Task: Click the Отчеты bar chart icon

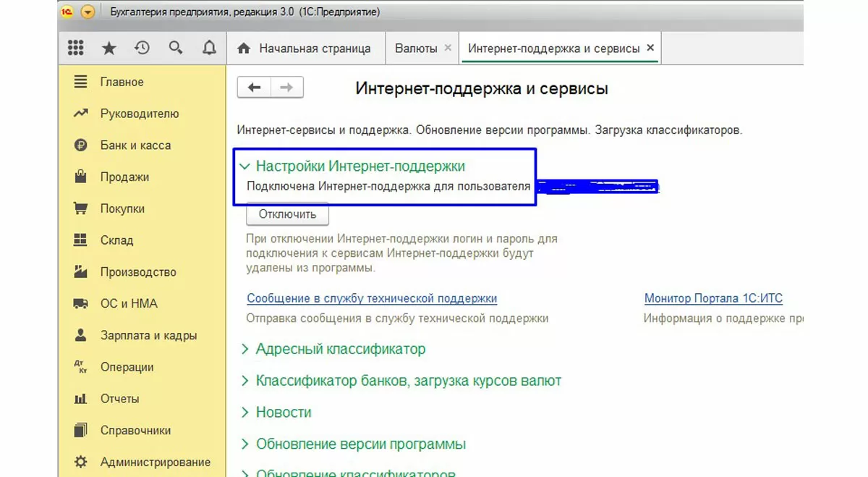Action: point(80,399)
